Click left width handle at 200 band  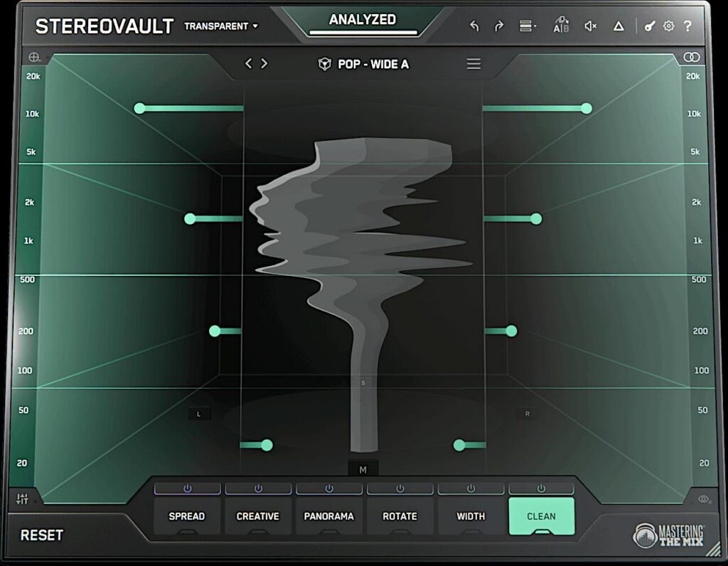click(215, 331)
